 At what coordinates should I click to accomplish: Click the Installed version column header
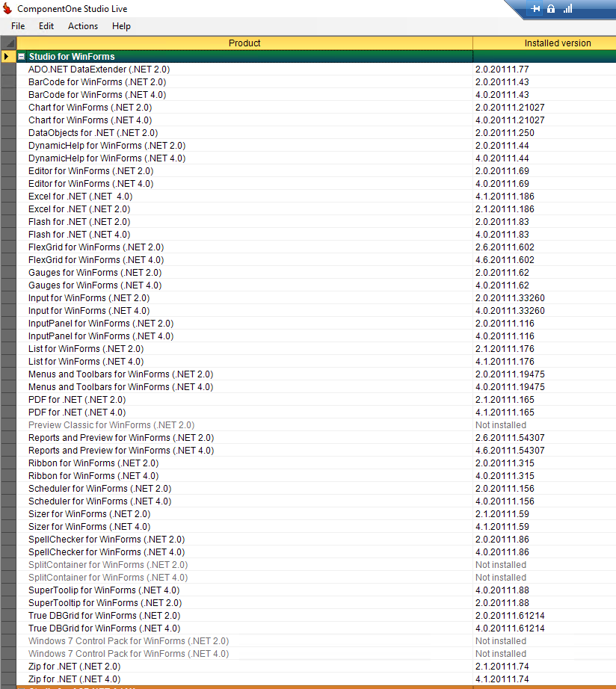[545, 43]
